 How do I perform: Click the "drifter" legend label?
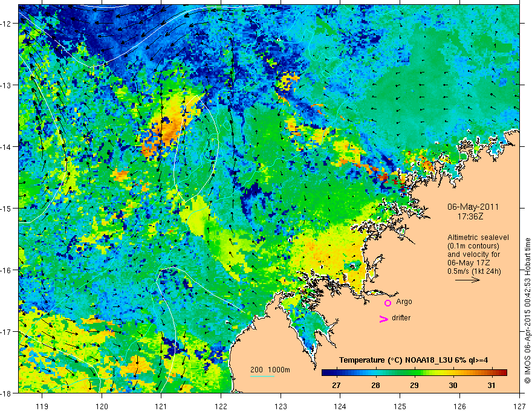tap(401, 318)
